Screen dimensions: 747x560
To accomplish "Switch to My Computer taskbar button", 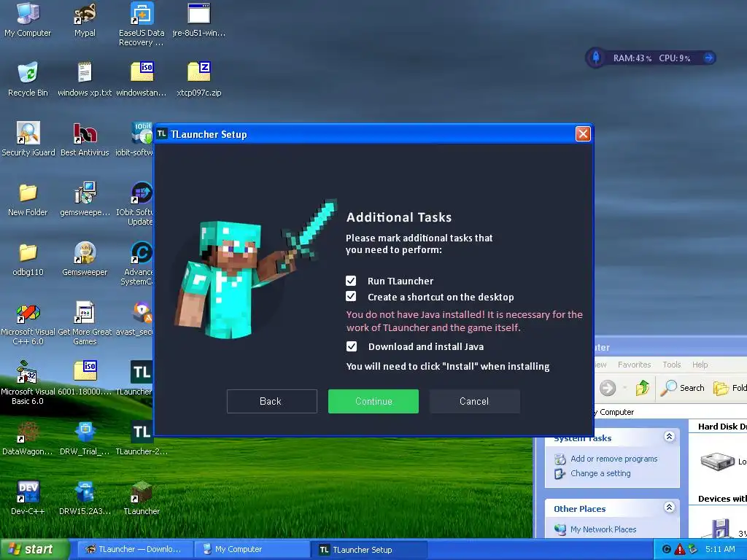I will (x=252, y=549).
